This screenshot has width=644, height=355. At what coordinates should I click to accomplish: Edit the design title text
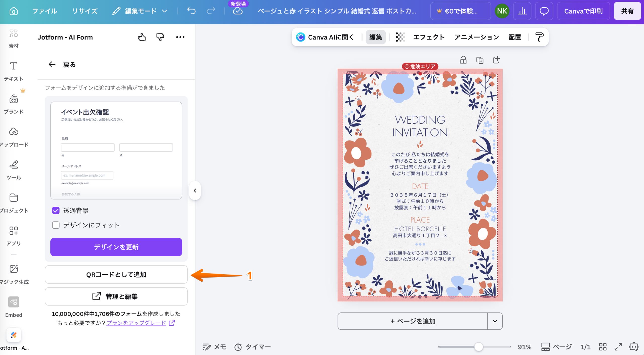[337, 11]
